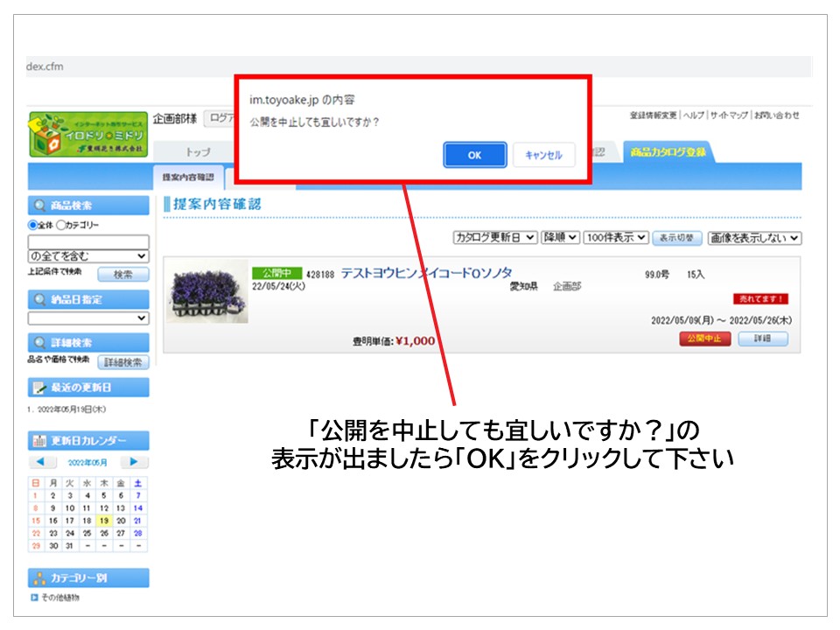Select the カテゴリー radio button
The image size is (840, 630).
pos(61,225)
